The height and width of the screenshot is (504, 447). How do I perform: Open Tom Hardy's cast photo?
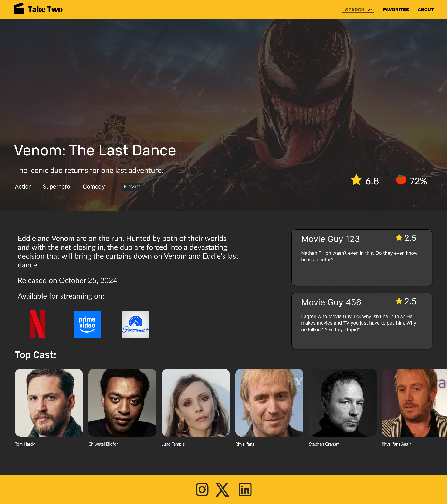pyautogui.click(x=49, y=403)
